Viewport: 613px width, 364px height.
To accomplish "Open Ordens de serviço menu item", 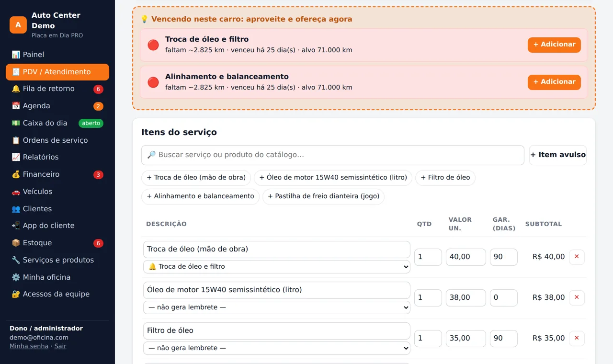I will click(x=57, y=140).
